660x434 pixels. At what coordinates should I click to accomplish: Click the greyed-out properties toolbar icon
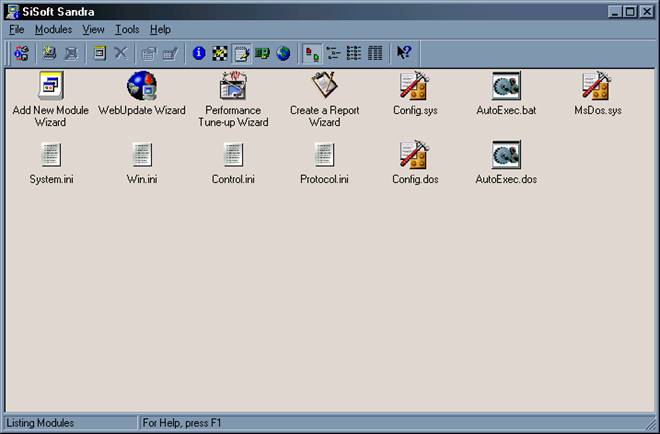coord(149,53)
